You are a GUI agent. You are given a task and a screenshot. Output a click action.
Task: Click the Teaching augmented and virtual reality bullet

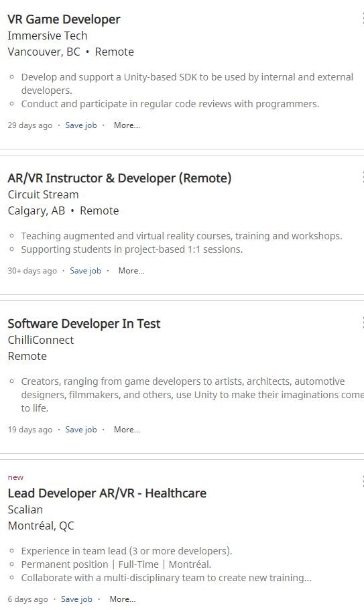click(x=182, y=236)
